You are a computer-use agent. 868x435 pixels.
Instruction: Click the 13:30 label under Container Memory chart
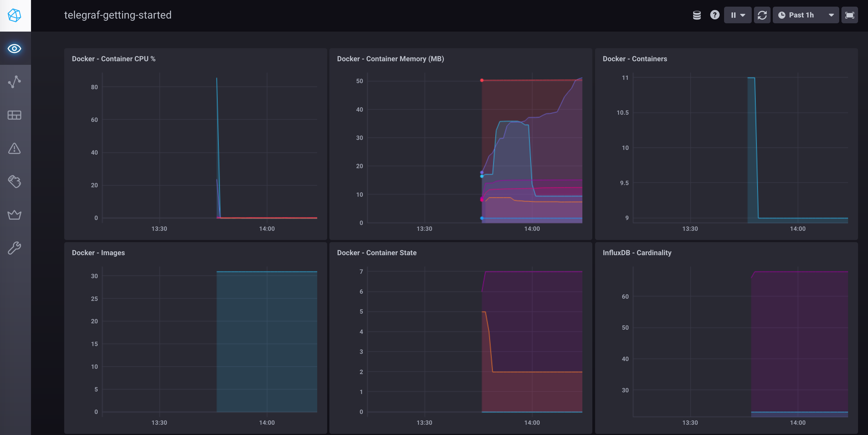(424, 229)
